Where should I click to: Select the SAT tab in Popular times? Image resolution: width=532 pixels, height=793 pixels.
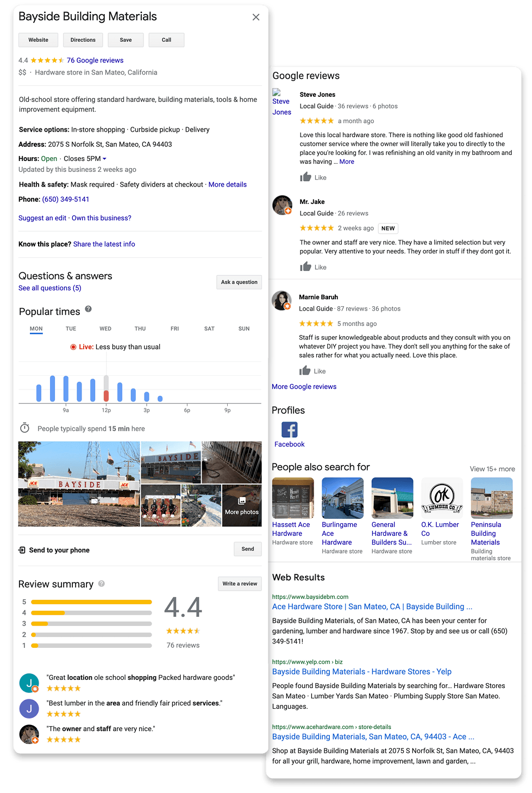click(x=209, y=329)
